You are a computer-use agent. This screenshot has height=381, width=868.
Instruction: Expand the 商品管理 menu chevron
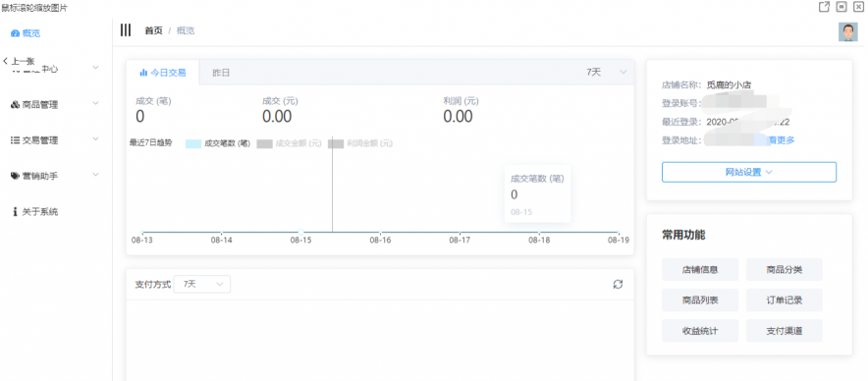pyautogui.click(x=96, y=103)
